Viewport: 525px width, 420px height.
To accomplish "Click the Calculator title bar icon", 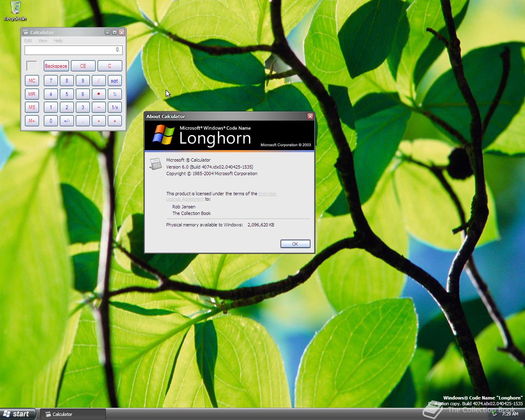I will pyautogui.click(x=25, y=32).
